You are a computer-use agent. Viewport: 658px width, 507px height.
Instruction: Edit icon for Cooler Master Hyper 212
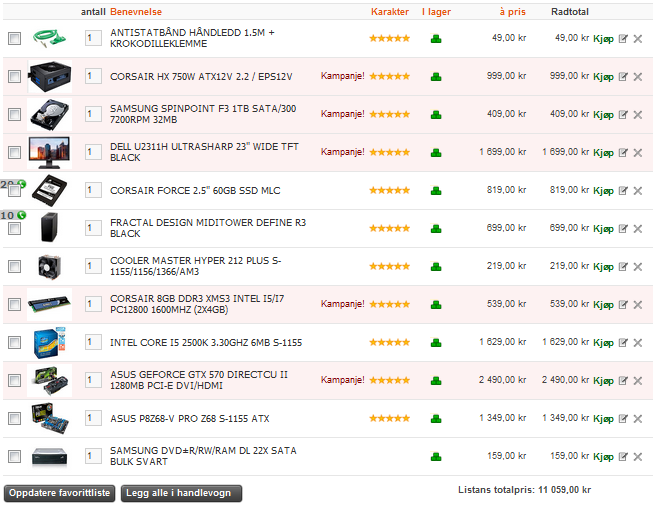623,267
